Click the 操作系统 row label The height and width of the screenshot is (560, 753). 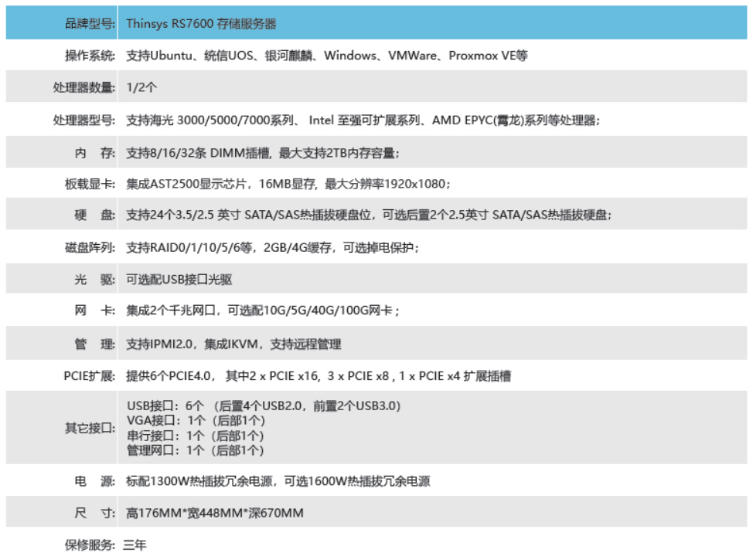90,56
